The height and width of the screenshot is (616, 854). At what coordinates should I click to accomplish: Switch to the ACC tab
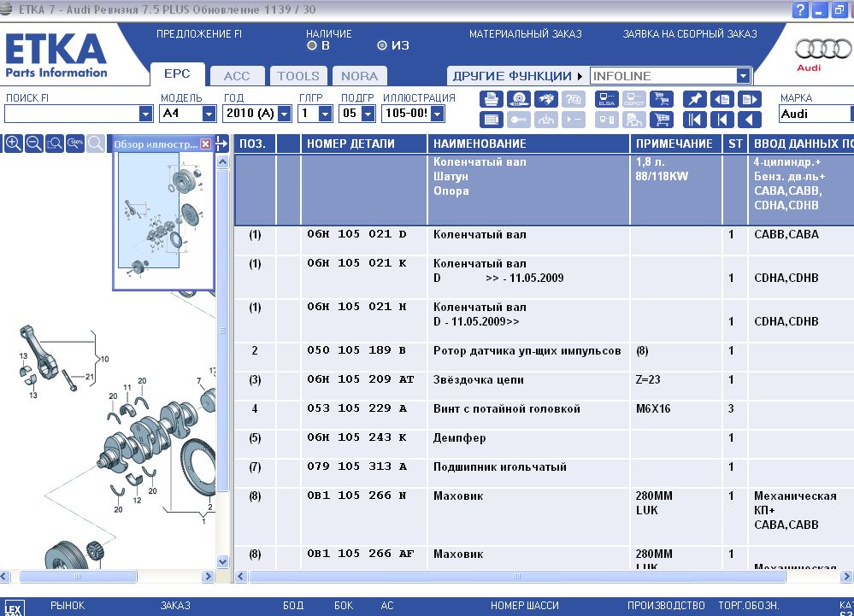237,75
